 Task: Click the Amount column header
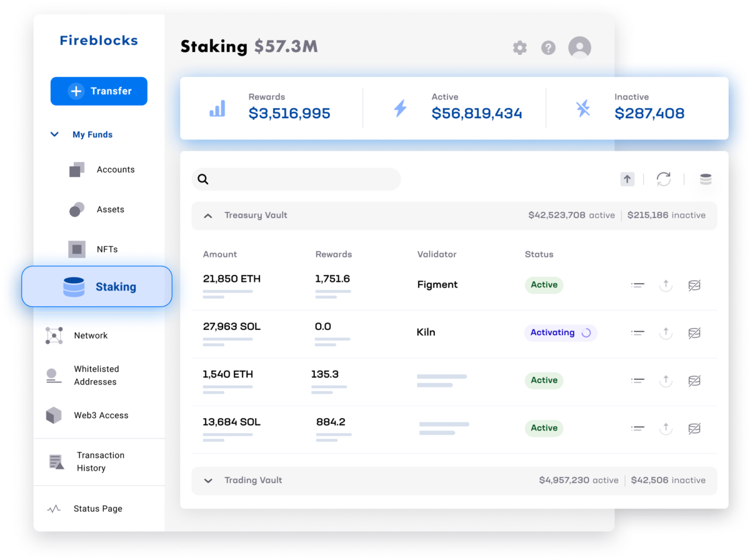(x=220, y=254)
